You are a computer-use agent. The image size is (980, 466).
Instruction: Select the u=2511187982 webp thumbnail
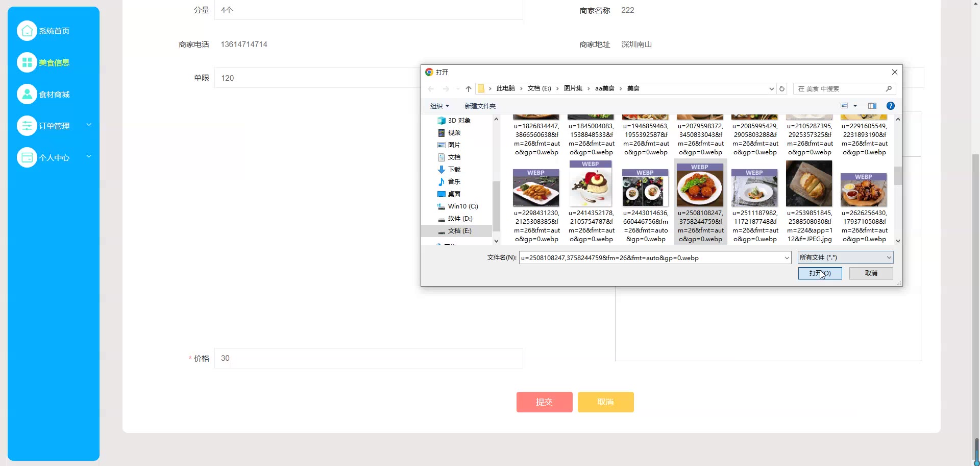(754, 188)
